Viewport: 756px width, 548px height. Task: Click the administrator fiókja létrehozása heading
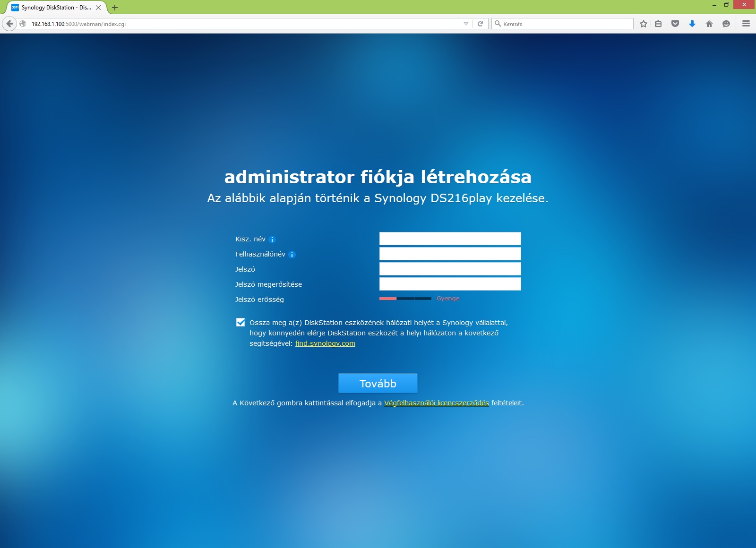click(378, 177)
